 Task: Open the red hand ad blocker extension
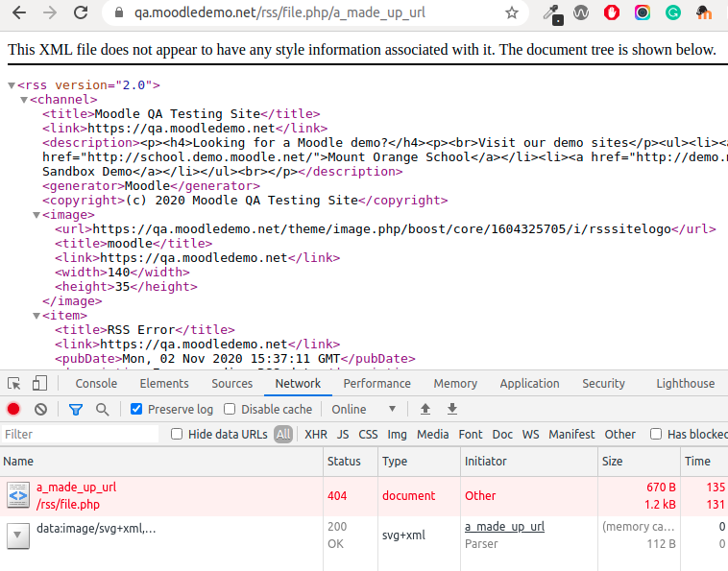(x=612, y=12)
